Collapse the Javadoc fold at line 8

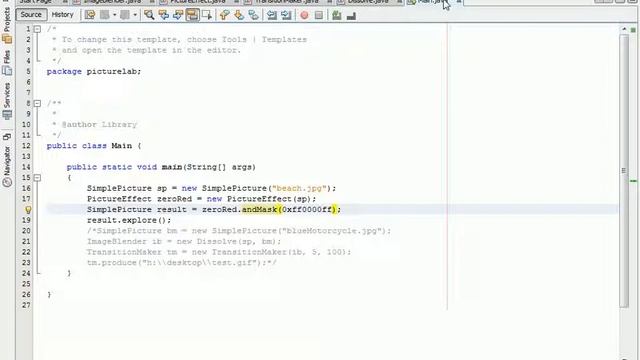pyautogui.click(x=37, y=103)
